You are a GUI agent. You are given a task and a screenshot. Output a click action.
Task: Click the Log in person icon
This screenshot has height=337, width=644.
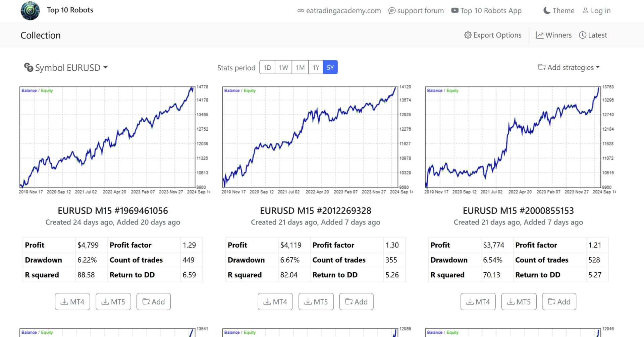585,11
